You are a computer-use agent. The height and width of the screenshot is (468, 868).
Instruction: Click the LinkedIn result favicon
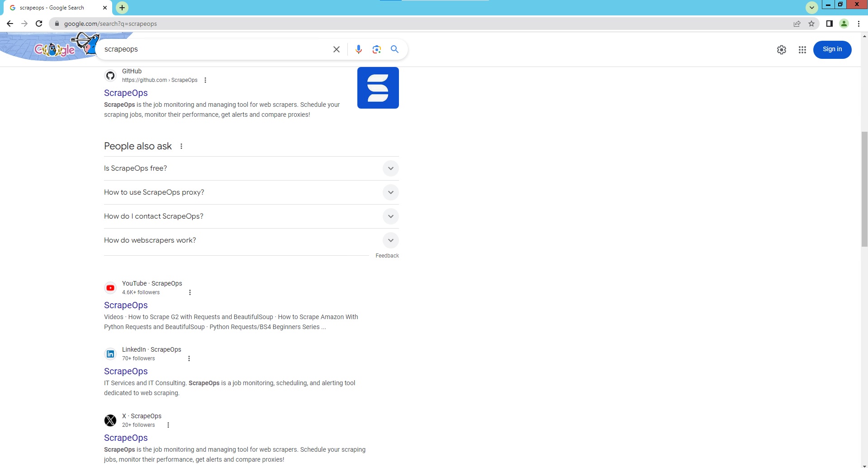click(x=110, y=353)
